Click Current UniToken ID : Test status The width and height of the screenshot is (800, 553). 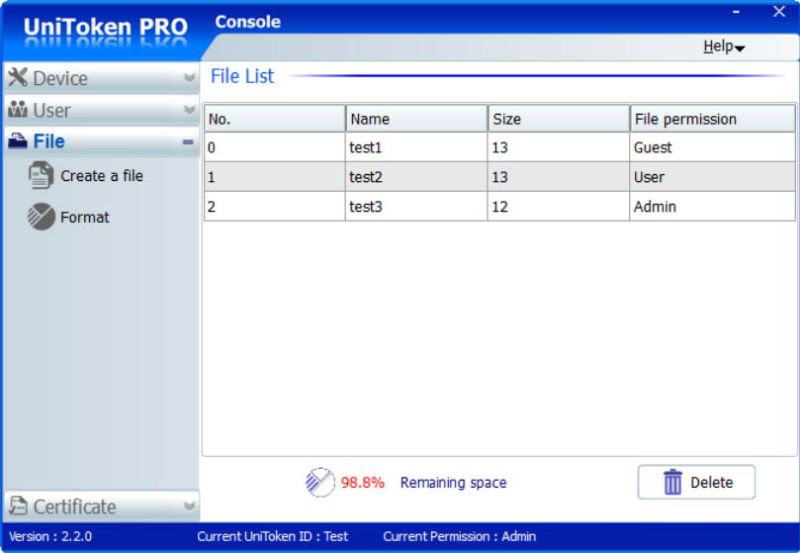coord(272,537)
